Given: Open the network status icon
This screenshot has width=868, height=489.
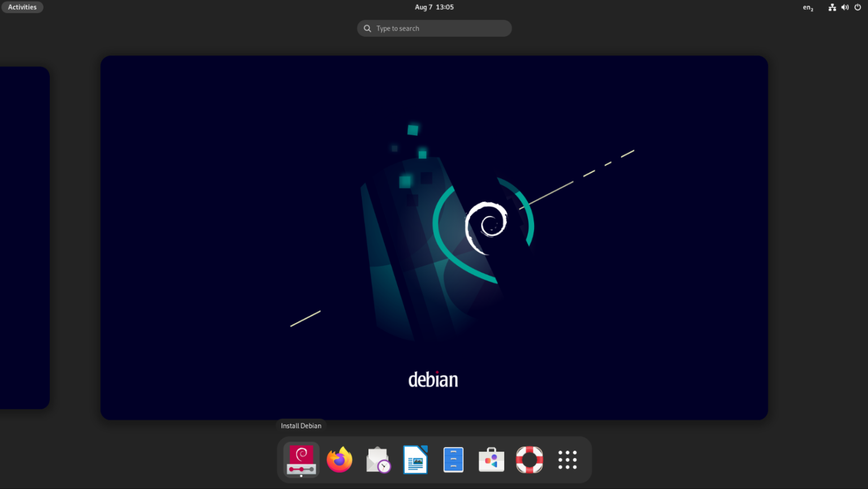Looking at the screenshot, I should point(832,7).
